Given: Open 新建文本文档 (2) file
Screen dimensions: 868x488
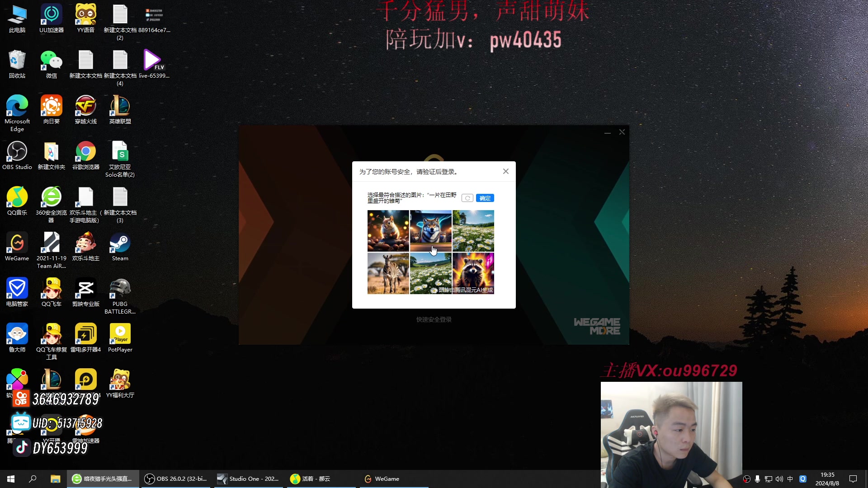Looking at the screenshot, I should pyautogui.click(x=120, y=23).
